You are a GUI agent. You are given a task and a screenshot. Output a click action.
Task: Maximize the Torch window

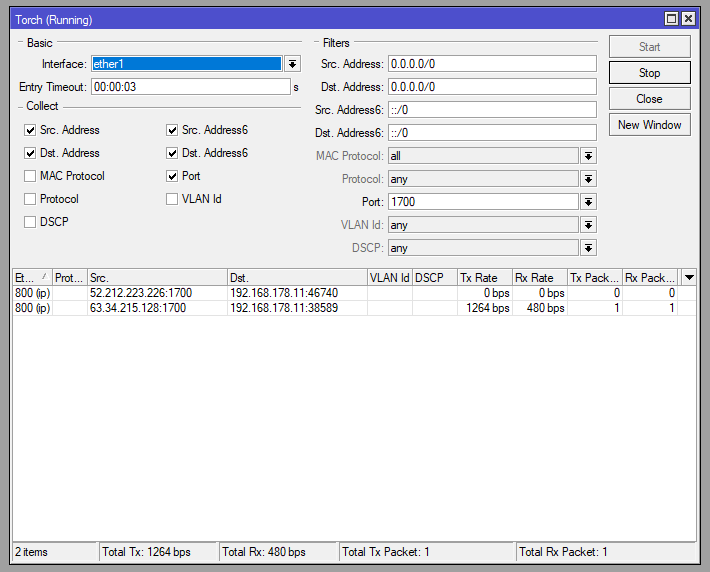[x=672, y=19]
